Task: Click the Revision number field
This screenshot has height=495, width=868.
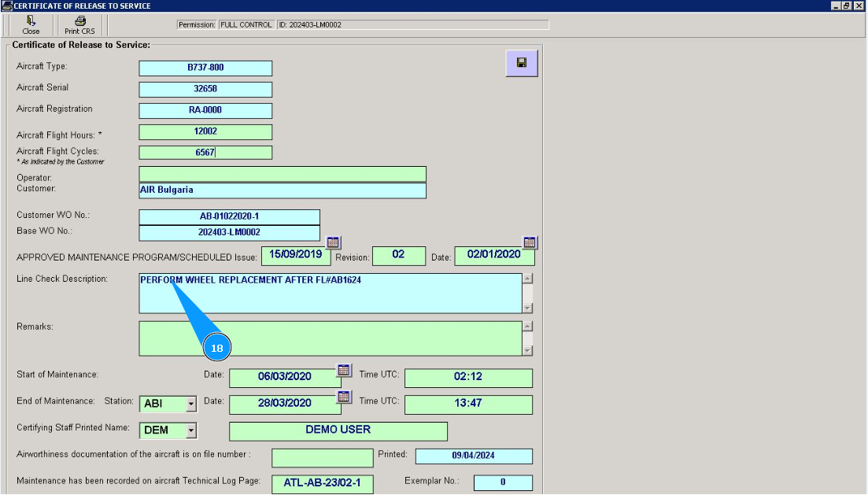Action: [x=398, y=256]
